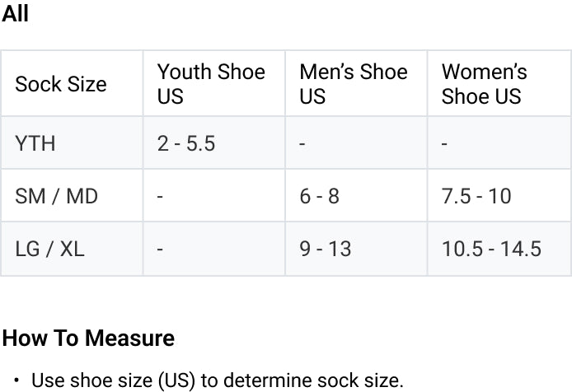Select the women's shoe dash in YTH row
Image resolution: width=572 pixels, height=392 pixels.
pos(444,144)
